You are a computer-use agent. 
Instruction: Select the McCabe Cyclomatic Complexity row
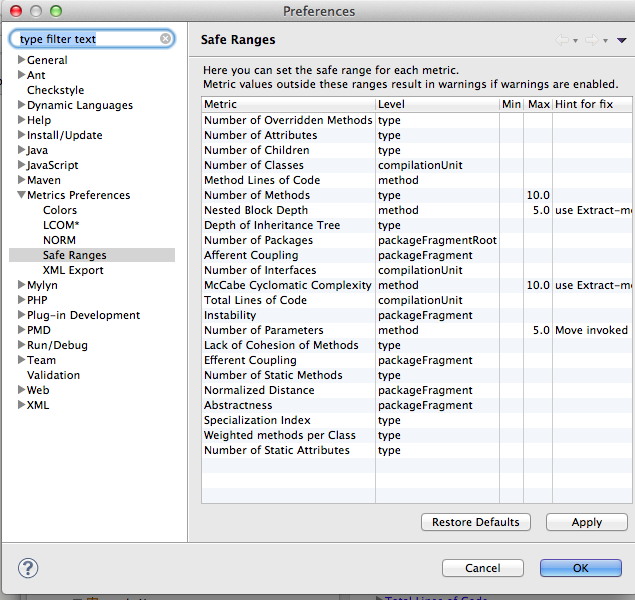pyautogui.click(x=288, y=285)
